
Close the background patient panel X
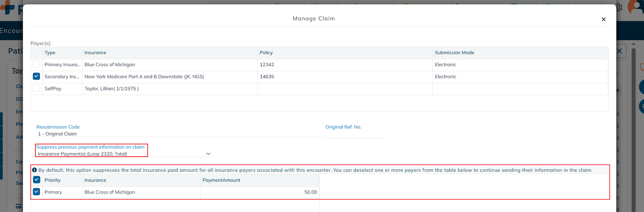pyautogui.click(x=619, y=51)
